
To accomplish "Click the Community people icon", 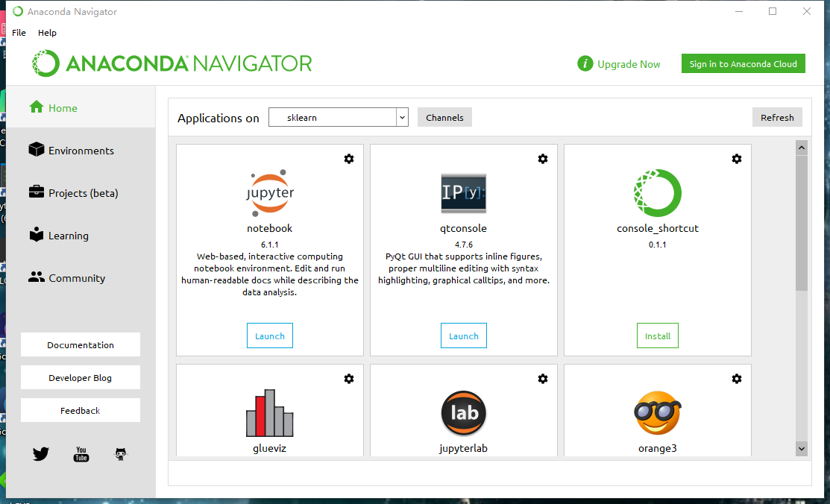I will (x=37, y=277).
